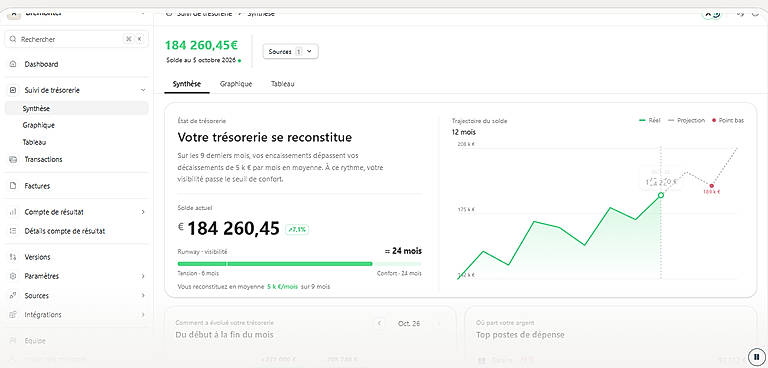The height and width of the screenshot is (368, 768).
Task: Click "Top postes de dépense" heading
Action: point(520,335)
